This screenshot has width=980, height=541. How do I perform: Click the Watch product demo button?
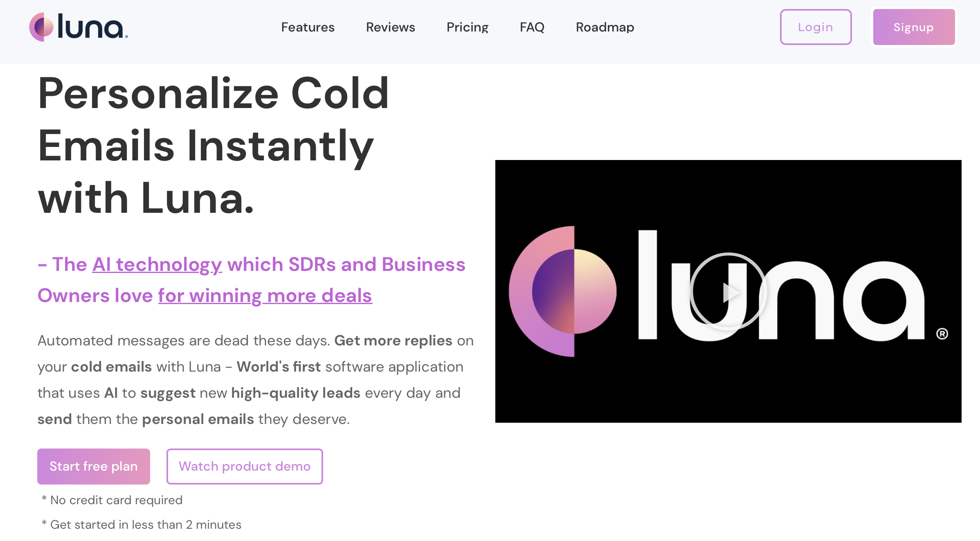click(244, 467)
